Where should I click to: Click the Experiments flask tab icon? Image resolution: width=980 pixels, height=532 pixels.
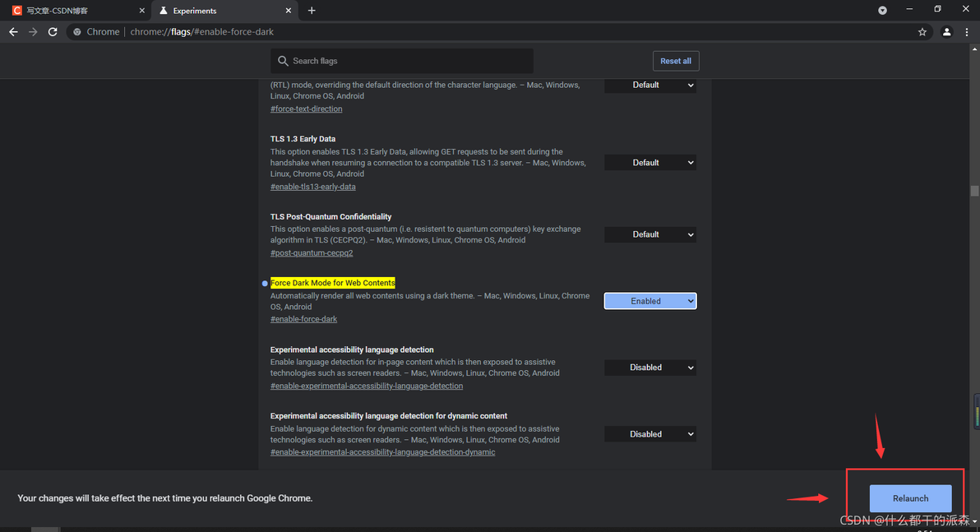[163, 11]
